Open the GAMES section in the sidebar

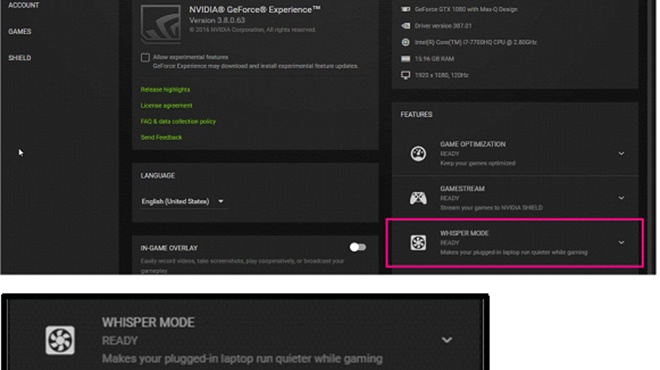click(19, 32)
